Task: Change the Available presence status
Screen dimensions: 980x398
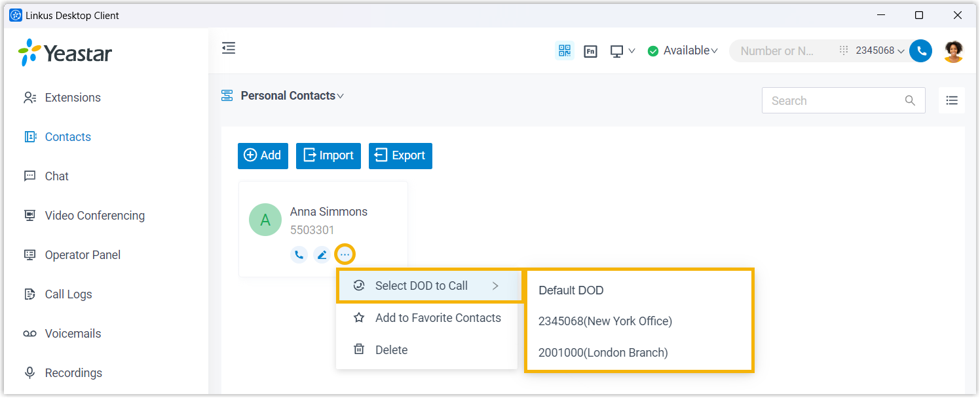Action: tap(683, 50)
